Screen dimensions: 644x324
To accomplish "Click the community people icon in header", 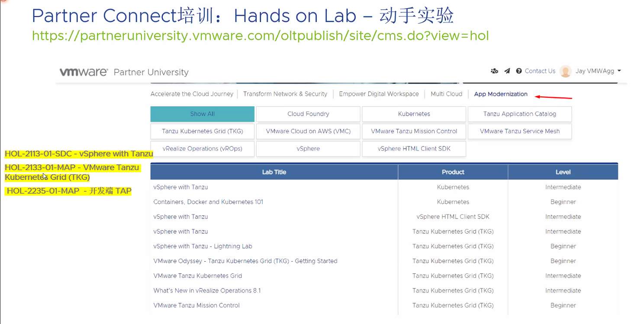I will (x=494, y=71).
